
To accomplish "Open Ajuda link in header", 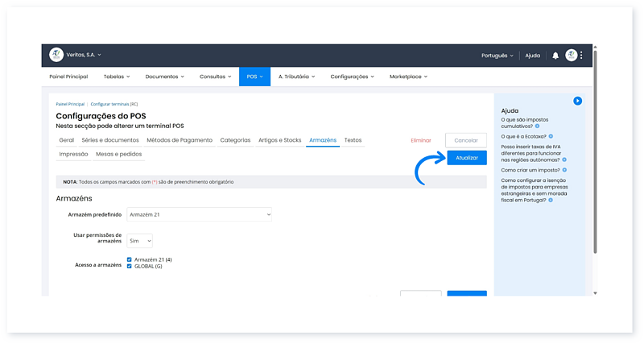I will pyautogui.click(x=533, y=56).
